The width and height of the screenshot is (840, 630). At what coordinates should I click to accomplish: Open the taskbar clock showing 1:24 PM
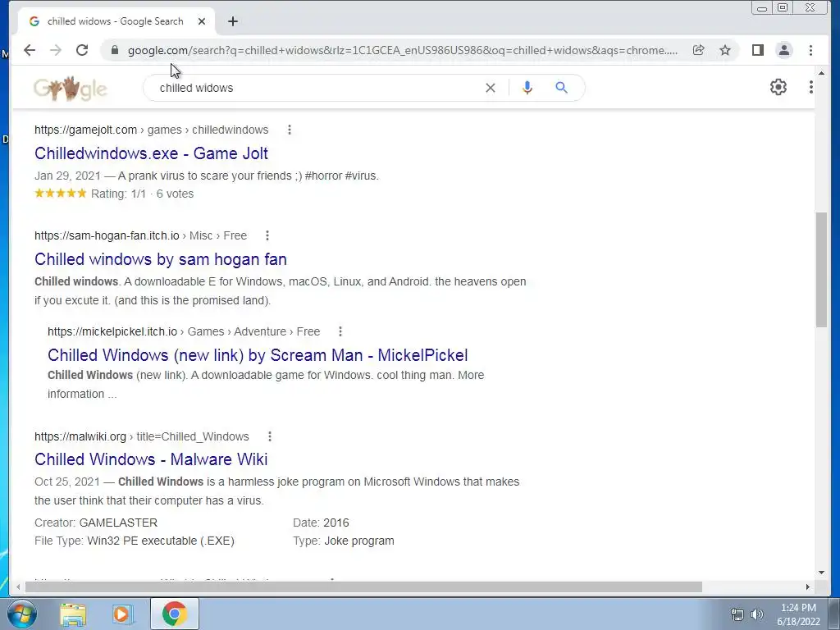(798, 614)
